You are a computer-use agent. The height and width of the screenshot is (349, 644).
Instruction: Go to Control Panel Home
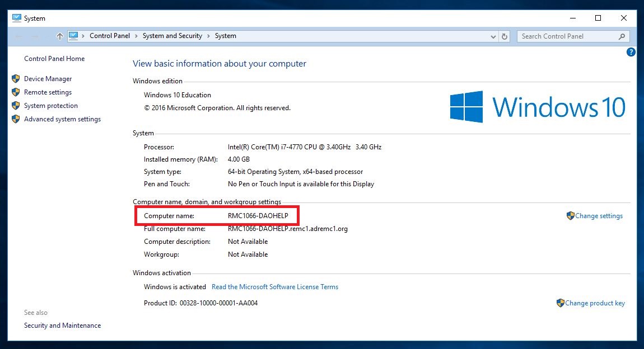[x=54, y=59]
